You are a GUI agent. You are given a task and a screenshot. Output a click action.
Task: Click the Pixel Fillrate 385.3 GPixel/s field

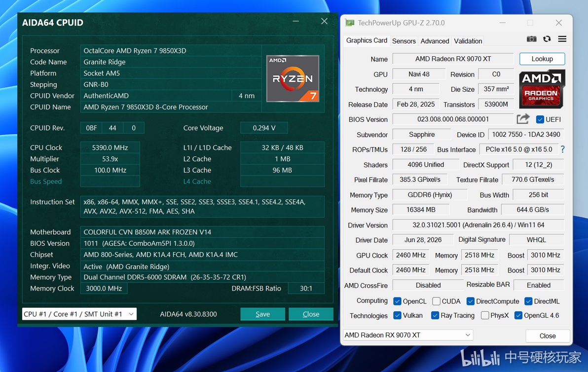pos(420,180)
